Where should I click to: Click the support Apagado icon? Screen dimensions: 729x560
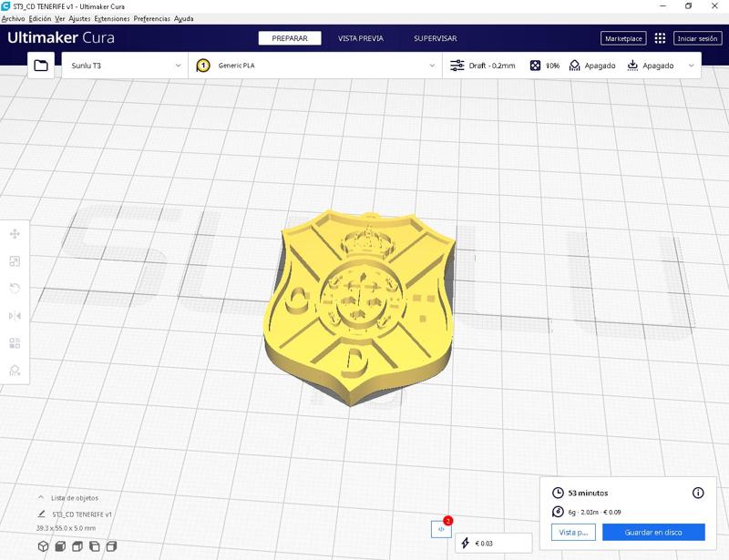pyautogui.click(x=575, y=66)
